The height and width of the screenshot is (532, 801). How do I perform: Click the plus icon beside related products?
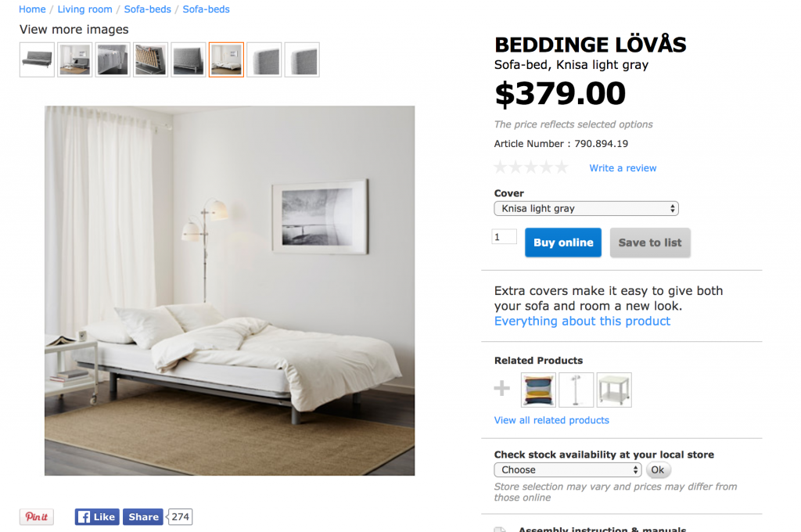(x=501, y=388)
